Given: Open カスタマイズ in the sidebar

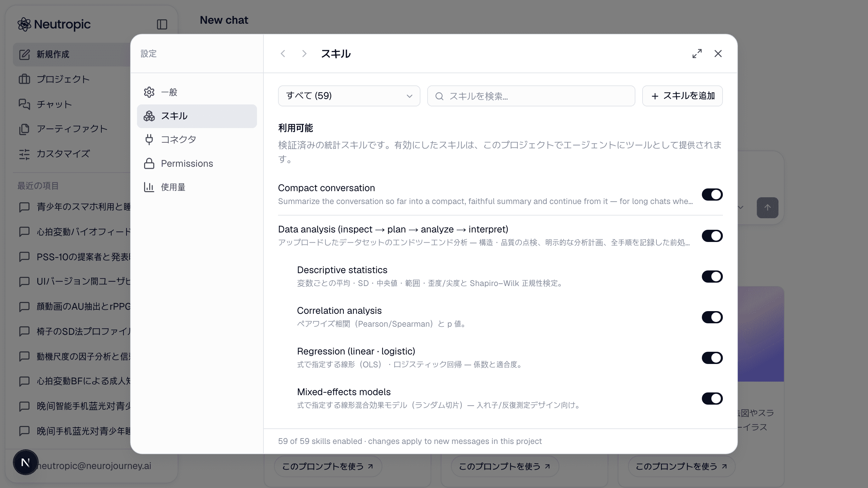Looking at the screenshot, I should click(72, 154).
